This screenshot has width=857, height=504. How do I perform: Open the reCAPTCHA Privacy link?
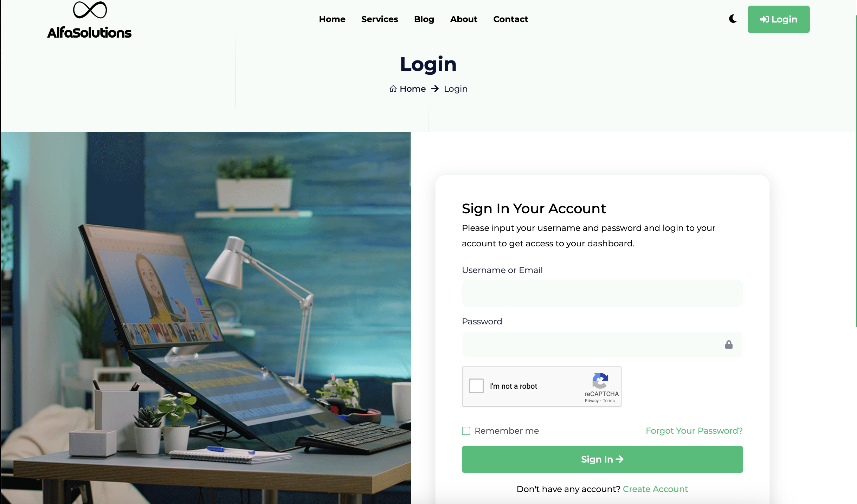(x=592, y=401)
